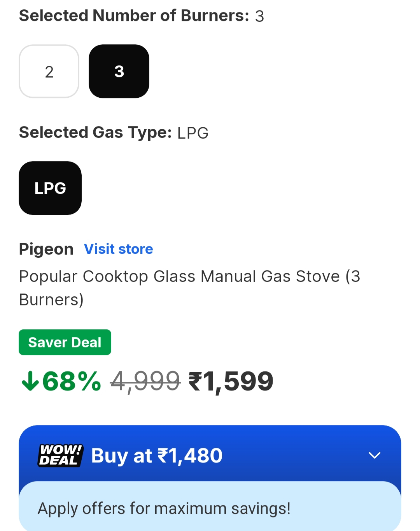Expand the WOW Deal chevron arrow

[x=374, y=455]
